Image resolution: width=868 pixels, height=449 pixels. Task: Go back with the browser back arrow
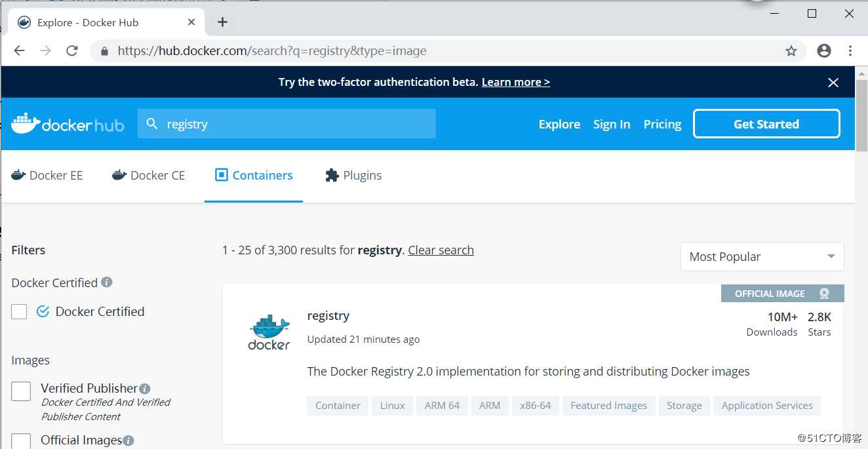[19, 50]
